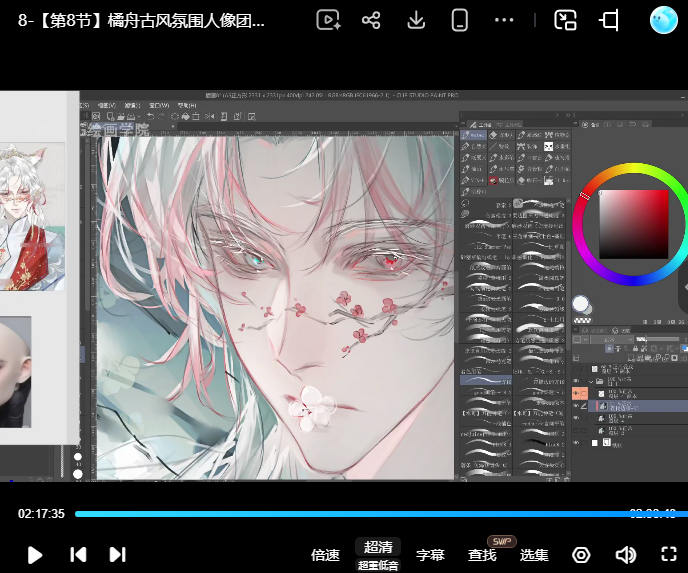Image resolution: width=688 pixels, height=573 pixels.
Task: Open the 窗口(W) menu in Clip Studio
Action: 159,105
